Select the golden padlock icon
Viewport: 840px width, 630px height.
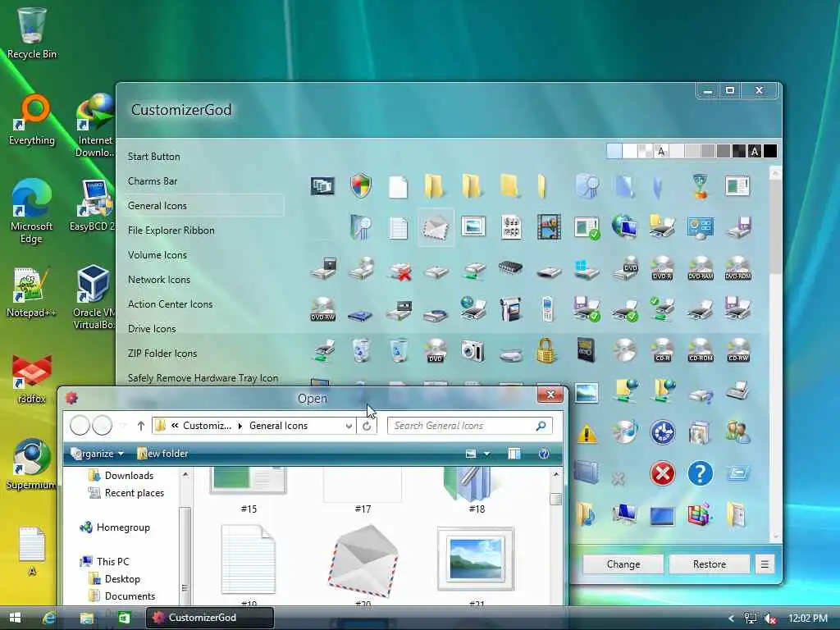[546, 350]
